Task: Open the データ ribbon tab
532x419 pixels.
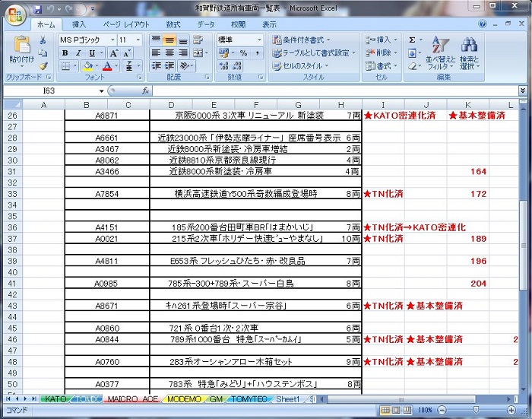Action: 206,24
